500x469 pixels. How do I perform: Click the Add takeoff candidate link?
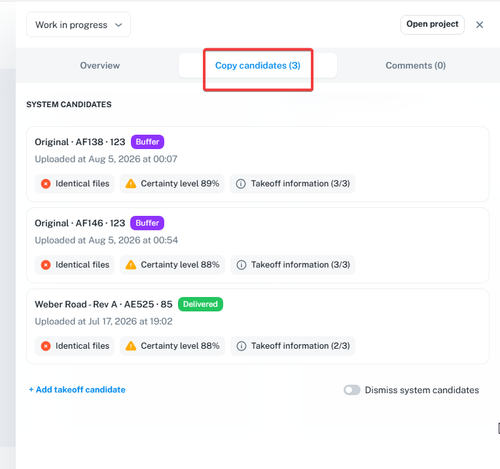point(77,390)
